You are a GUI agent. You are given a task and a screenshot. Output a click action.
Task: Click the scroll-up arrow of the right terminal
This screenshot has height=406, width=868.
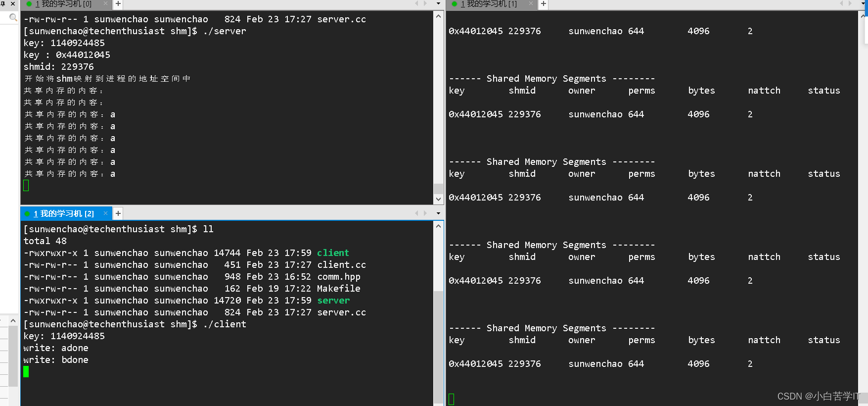pyautogui.click(x=864, y=16)
